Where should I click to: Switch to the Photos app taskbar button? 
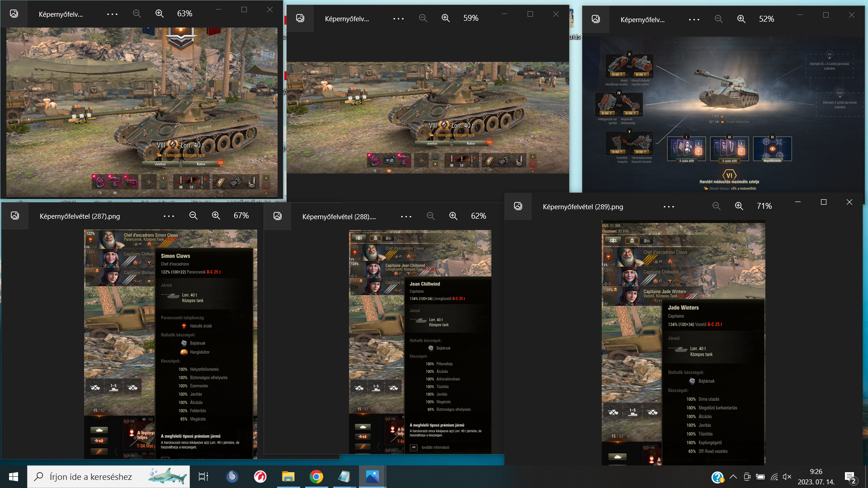(372, 477)
